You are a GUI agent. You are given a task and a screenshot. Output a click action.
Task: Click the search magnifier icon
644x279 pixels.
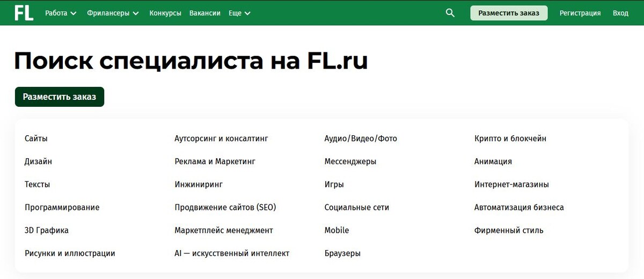450,13
